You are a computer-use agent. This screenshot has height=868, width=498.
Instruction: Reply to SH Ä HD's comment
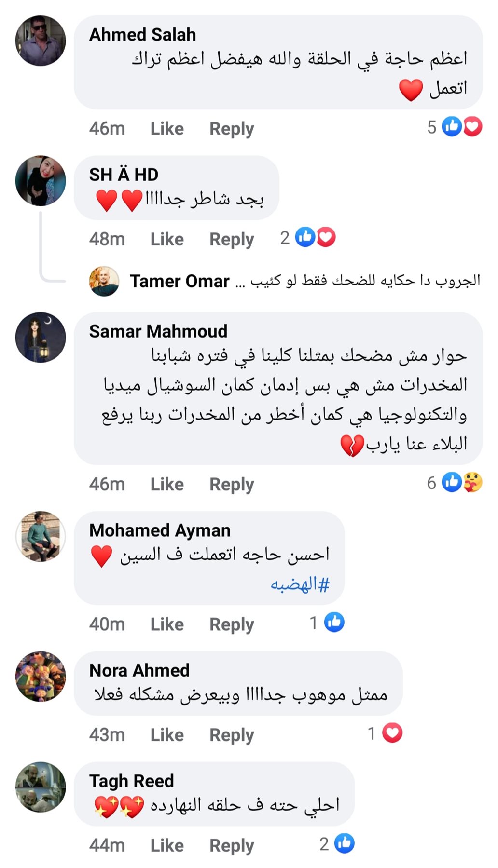click(232, 239)
